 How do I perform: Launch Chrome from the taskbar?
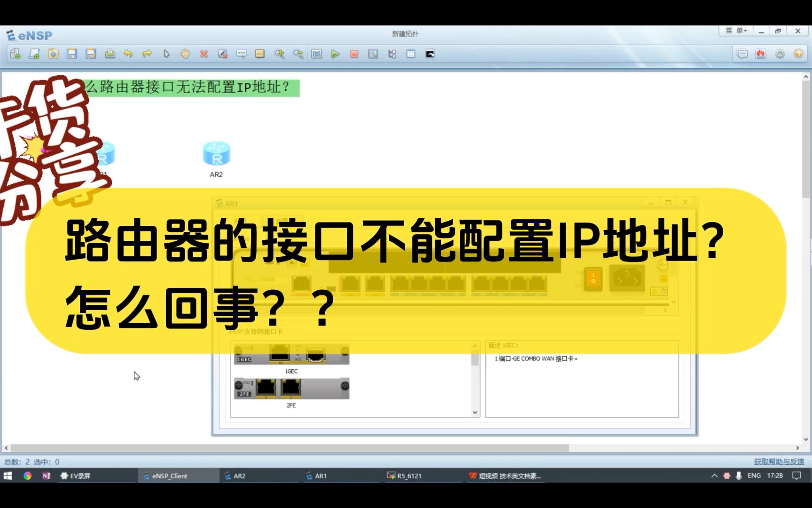(27, 476)
